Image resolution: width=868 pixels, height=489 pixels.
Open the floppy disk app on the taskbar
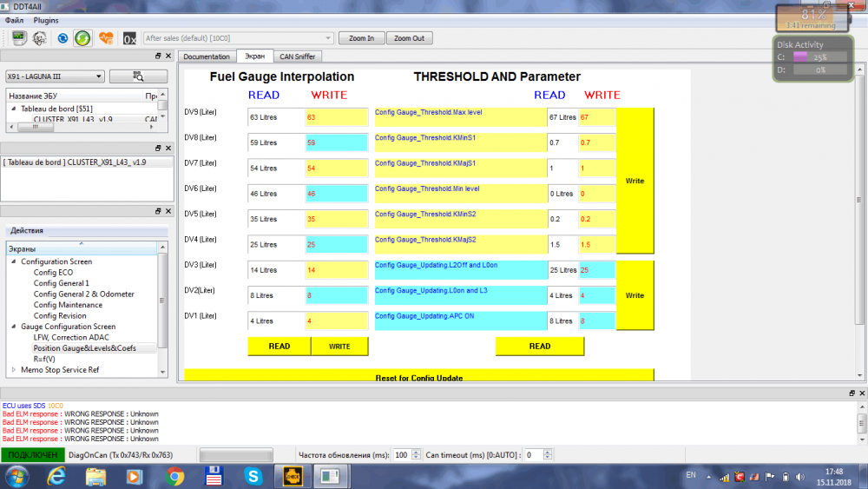pyautogui.click(x=214, y=476)
